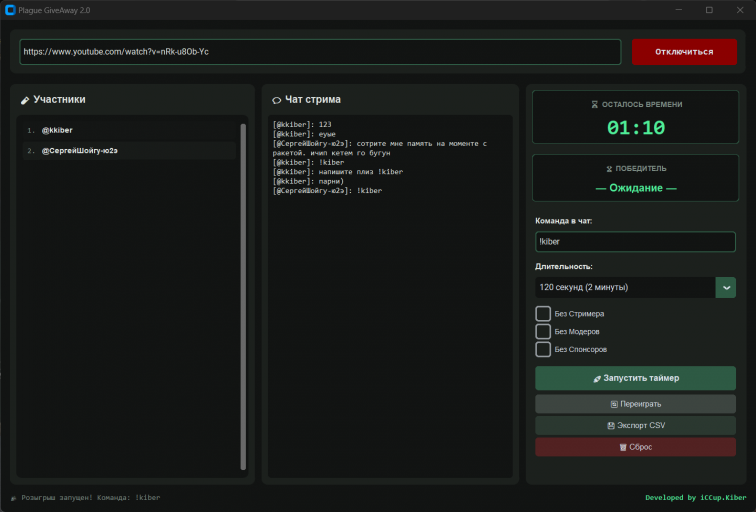Click the reroll icon on Переиграть
The height and width of the screenshot is (512, 756).
pos(614,404)
